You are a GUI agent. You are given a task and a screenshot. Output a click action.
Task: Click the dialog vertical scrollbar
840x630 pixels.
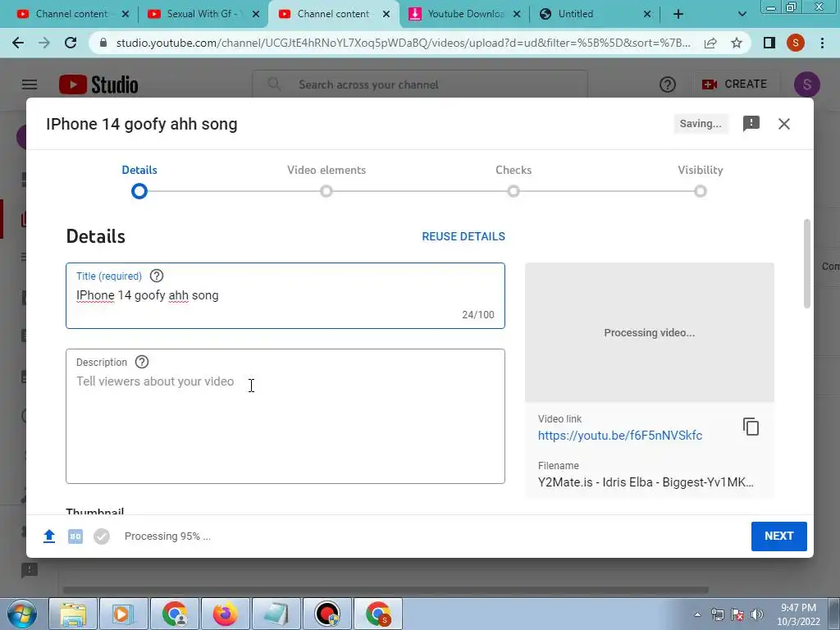coord(807,263)
